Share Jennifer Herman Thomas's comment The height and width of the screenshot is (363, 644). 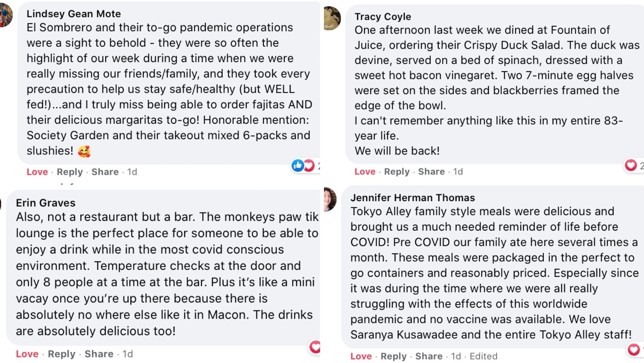click(429, 356)
